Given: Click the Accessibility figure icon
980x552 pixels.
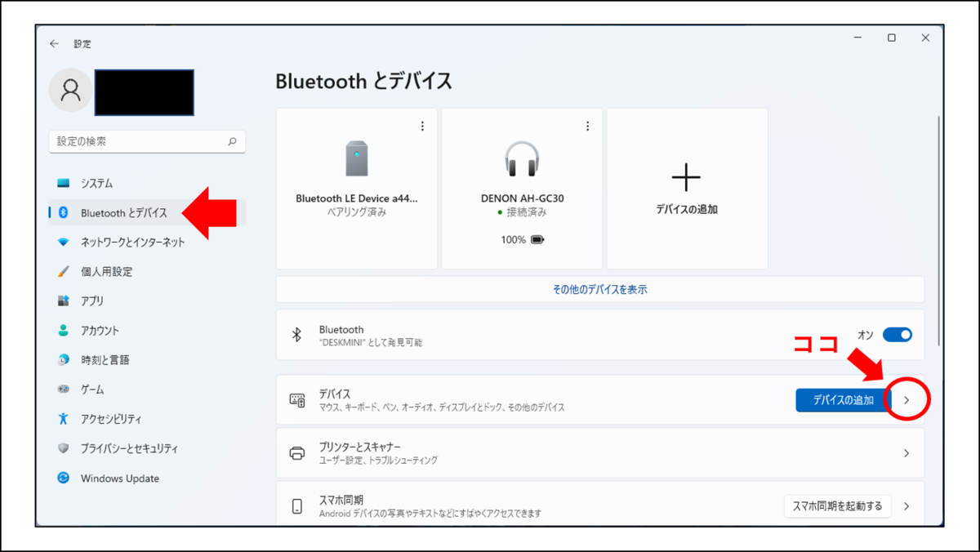Looking at the screenshot, I should pos(64,419).
